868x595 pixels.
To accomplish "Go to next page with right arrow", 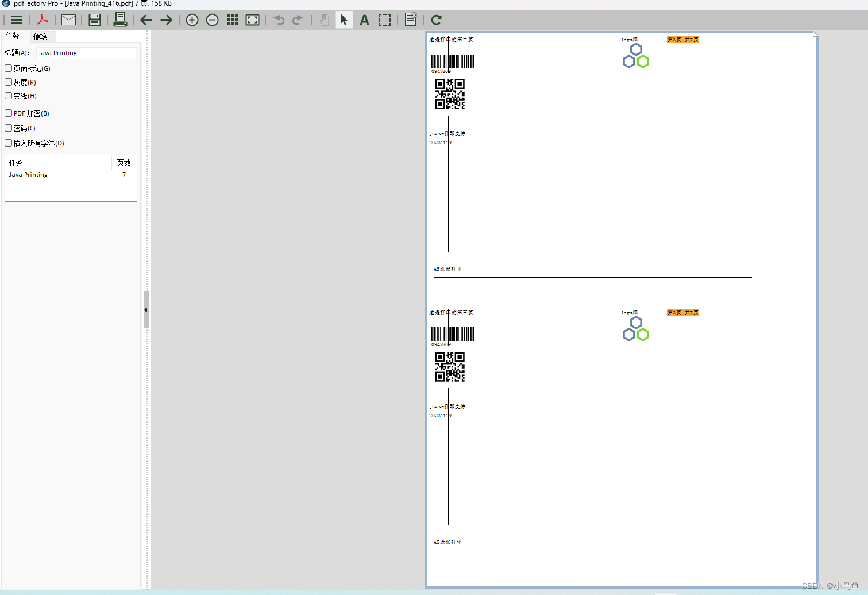I will click(x=166, y=20).
